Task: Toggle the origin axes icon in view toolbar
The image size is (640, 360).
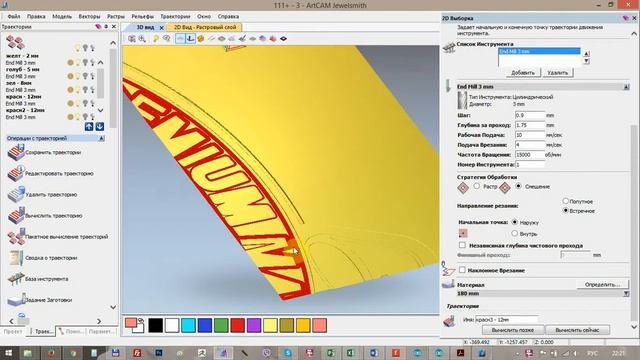Action: [x=190, y=39]
